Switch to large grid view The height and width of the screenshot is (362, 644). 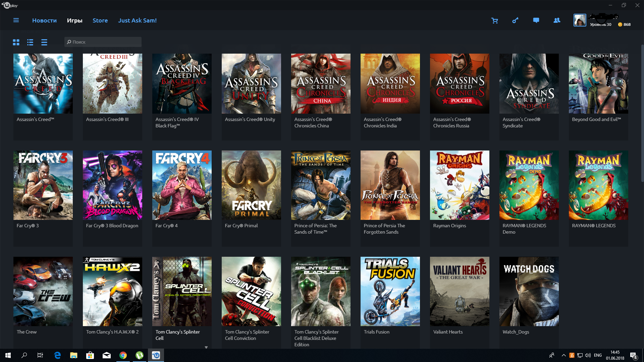click(x=16, y=42)
